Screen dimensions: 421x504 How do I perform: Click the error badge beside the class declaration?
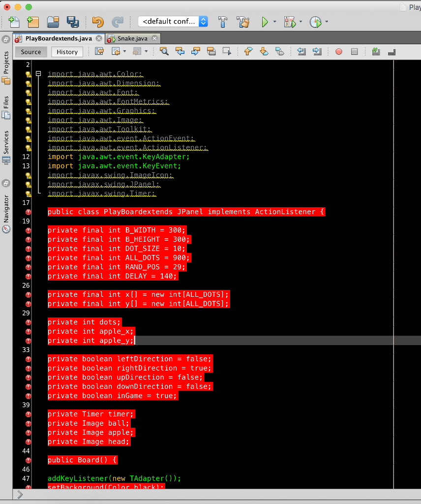(28, 212)
